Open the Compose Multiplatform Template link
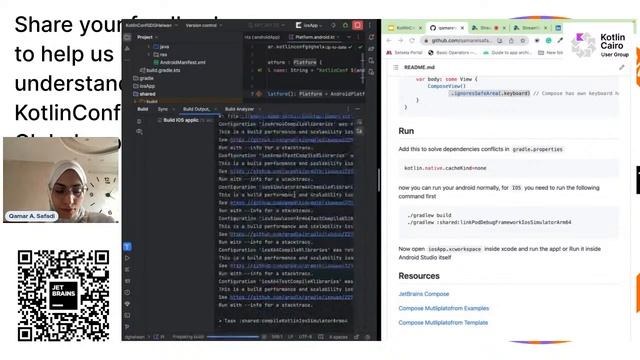640x360 pixels. click(443, 322)
